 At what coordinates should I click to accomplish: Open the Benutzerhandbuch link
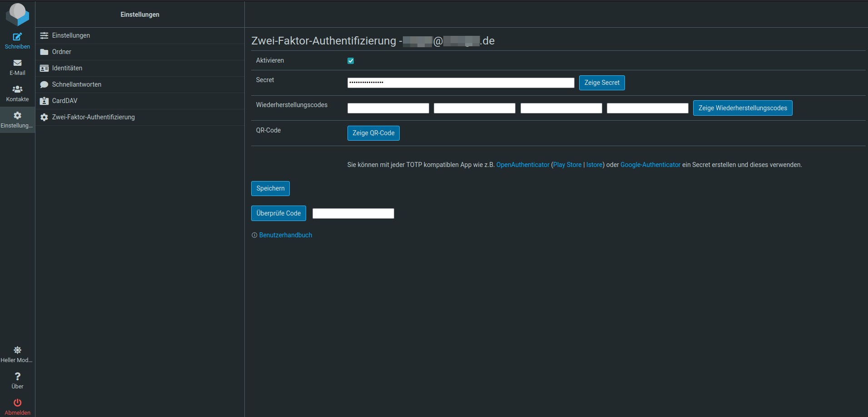pos(285,235)
